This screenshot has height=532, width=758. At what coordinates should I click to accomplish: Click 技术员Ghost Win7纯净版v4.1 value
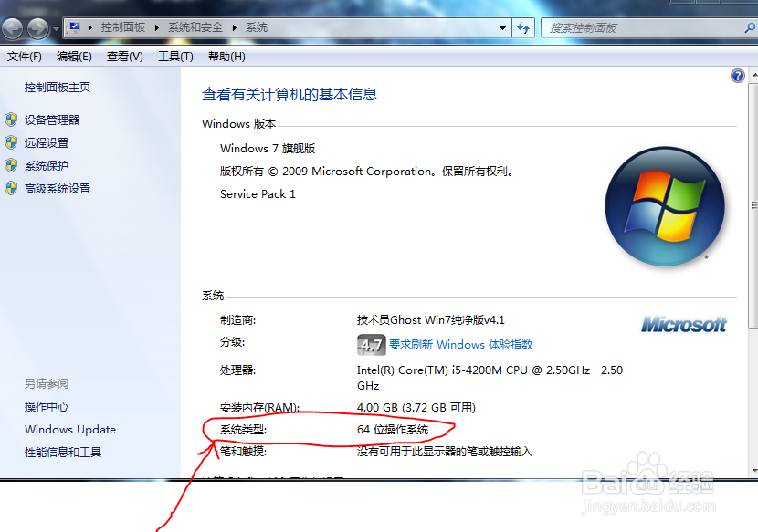coord(431,320)
